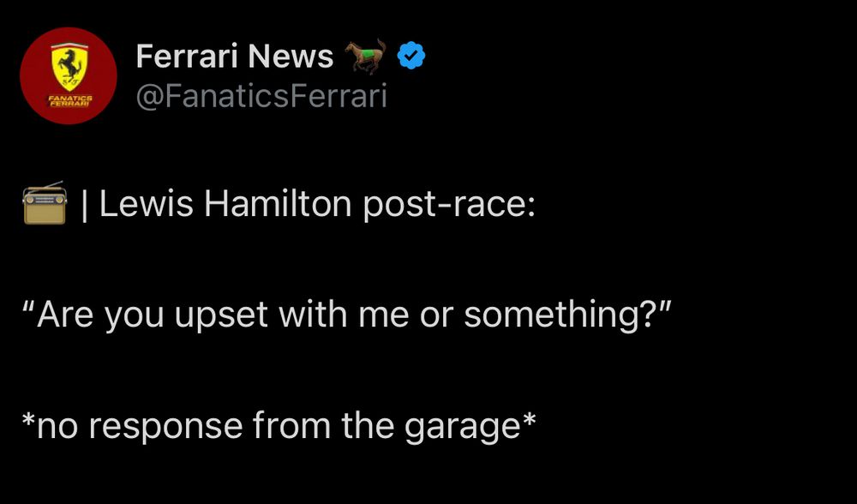Click the word "upset" in the quote
857x504 pixels.
click(221, 316)
